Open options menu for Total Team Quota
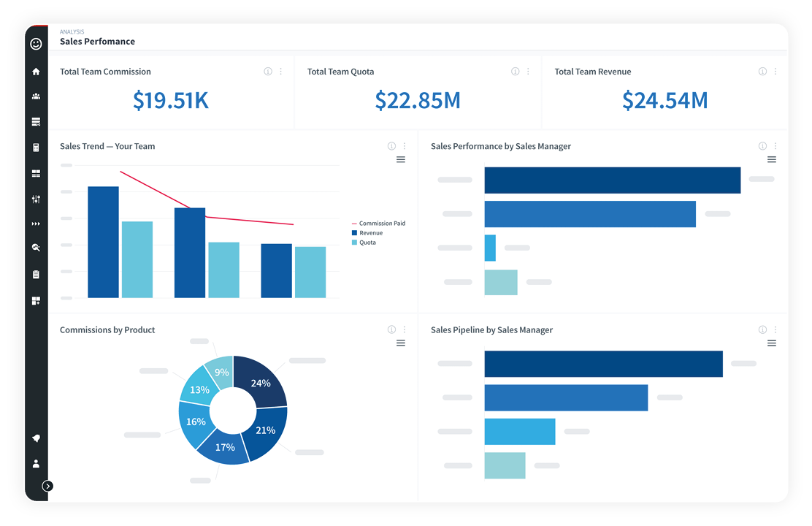The width and height of the screenshot is (812, 526). pyautogui.click(x=528, y=72)
